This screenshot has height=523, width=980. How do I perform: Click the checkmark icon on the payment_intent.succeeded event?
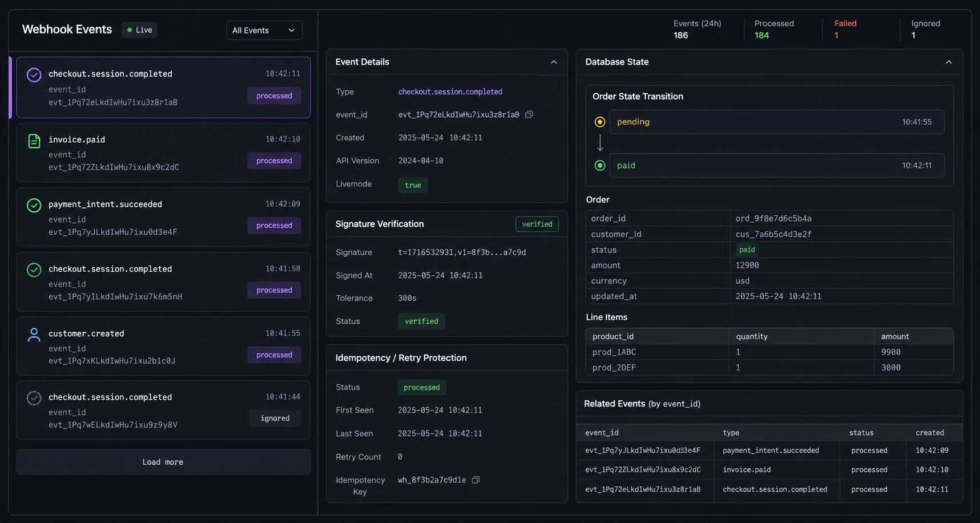(34, 205)
